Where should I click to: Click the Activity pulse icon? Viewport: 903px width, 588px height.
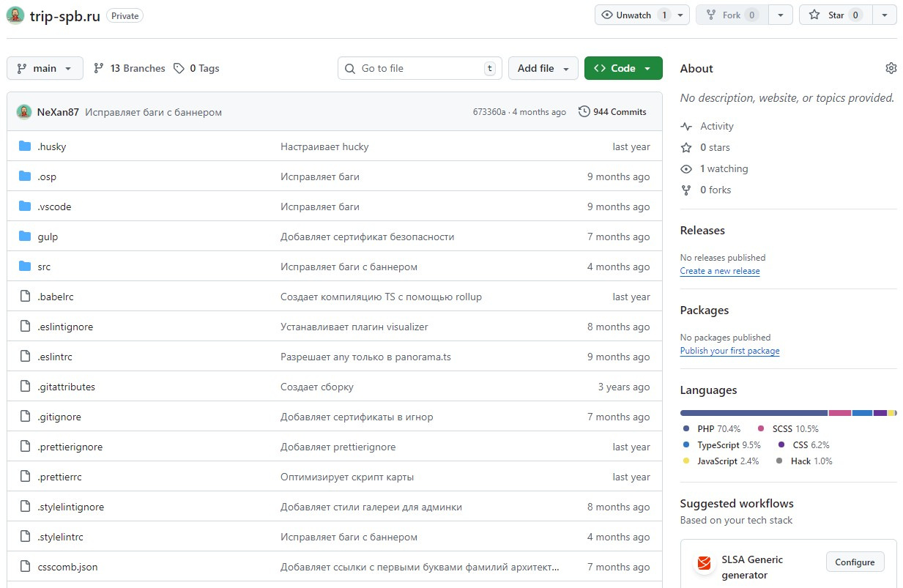[x=686, y=126]
